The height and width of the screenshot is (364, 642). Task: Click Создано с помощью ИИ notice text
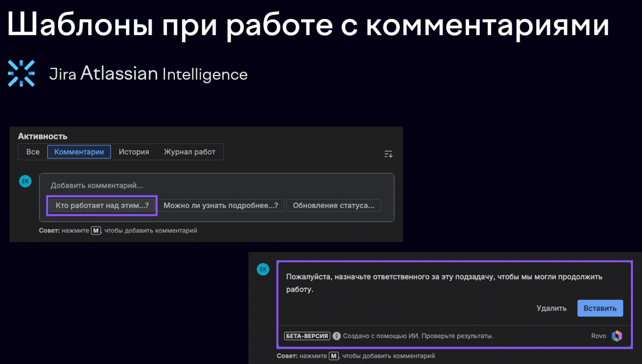click(418, 336)
